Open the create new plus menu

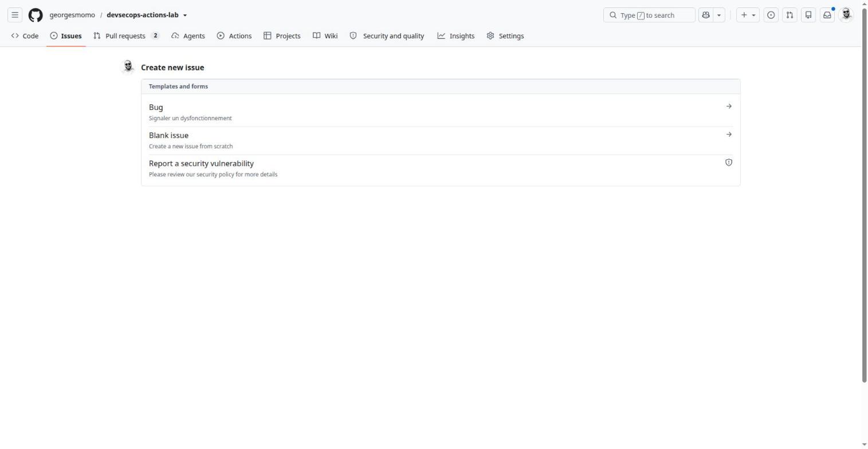click(x=748, y=15)
